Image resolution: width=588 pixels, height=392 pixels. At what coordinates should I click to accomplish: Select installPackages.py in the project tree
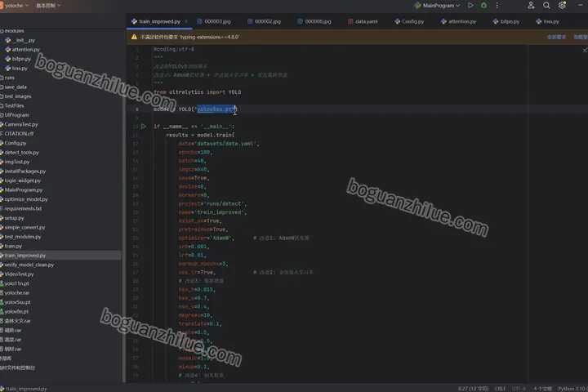tap(23, 171)
